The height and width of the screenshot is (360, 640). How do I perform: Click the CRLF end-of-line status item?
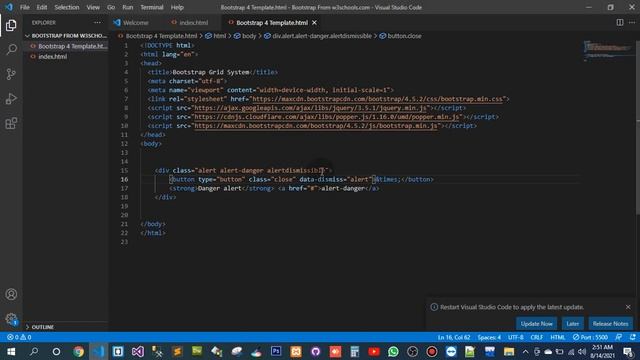tap(536, 337)
